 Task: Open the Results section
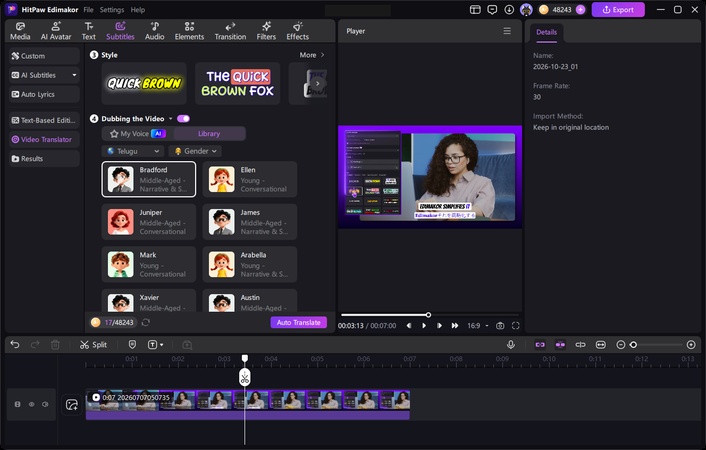(x=44, y=159)
